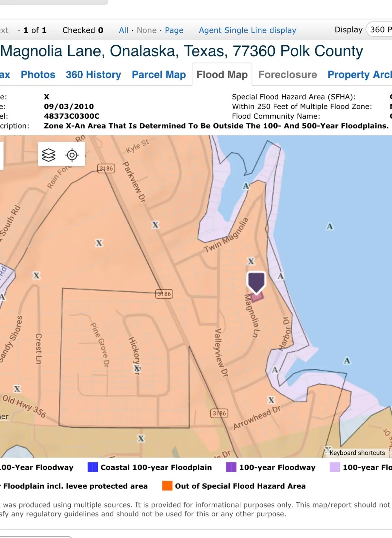This screenshot has width=392, height=538.
Task: Click the dark purple property marker pin
Action: (x=256, y=282)
